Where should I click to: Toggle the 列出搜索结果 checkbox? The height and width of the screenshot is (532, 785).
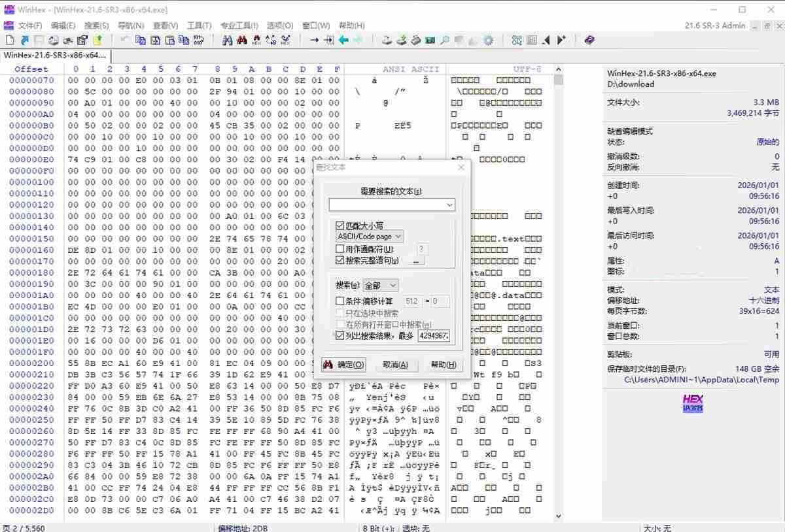click(x=340, y=336)
